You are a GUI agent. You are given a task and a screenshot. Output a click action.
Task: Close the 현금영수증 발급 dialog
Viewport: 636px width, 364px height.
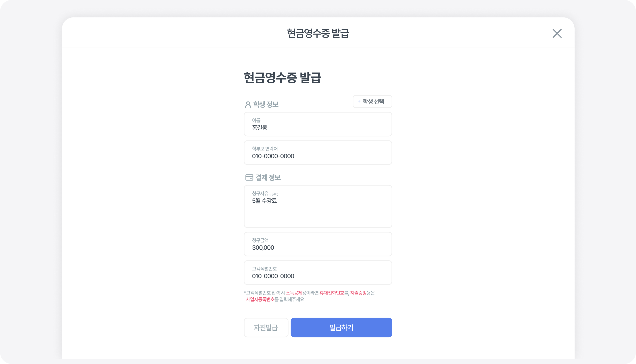tap(557, 34)
